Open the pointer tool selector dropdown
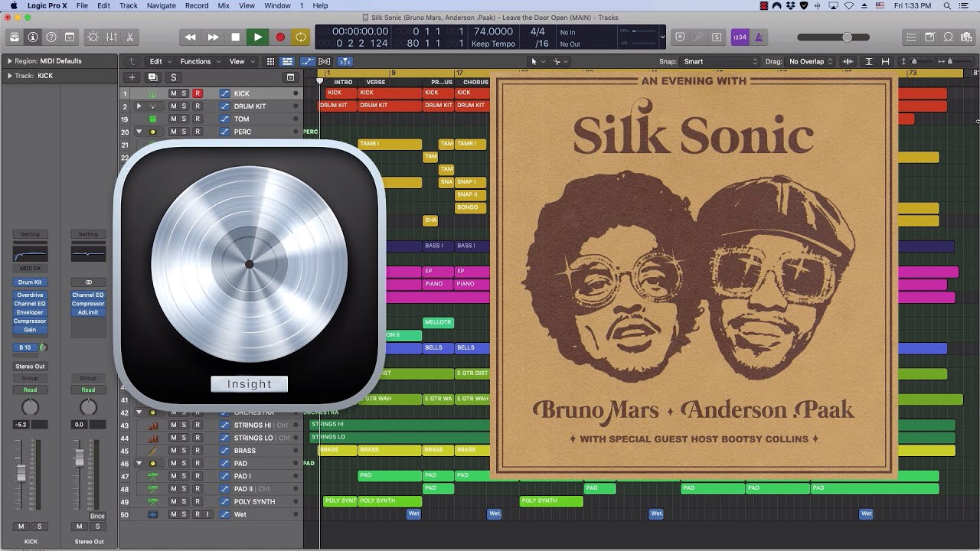This screenshot has height=551, width=980. pos(537,61)
